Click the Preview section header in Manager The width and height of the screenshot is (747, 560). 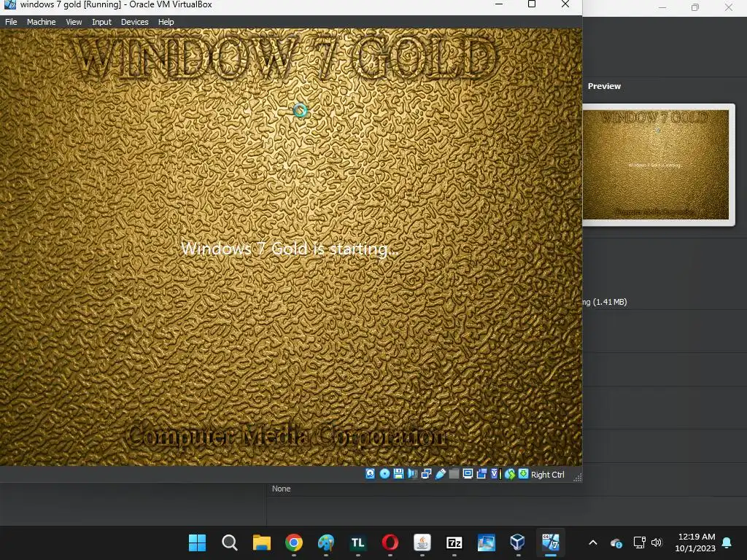point(604,86)
